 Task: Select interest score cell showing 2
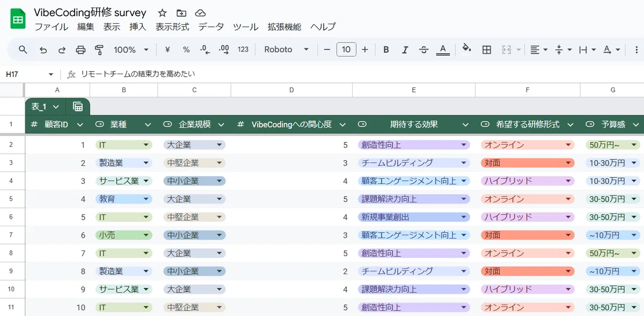292,271
